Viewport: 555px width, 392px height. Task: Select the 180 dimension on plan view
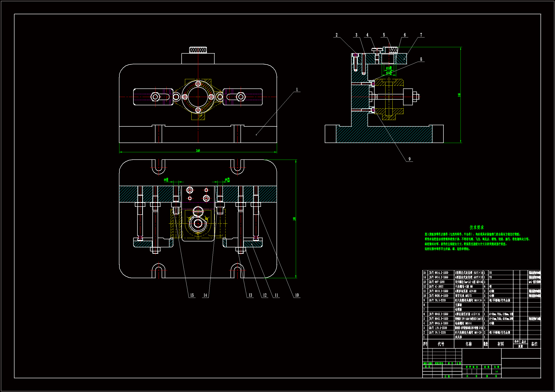coord(294,219)
